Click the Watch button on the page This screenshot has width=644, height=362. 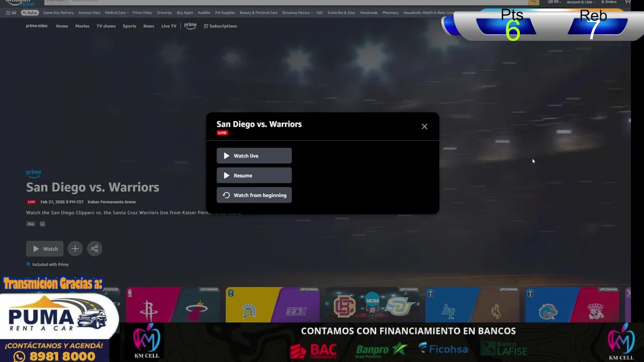pyautogui.click(x=45, y=249)
